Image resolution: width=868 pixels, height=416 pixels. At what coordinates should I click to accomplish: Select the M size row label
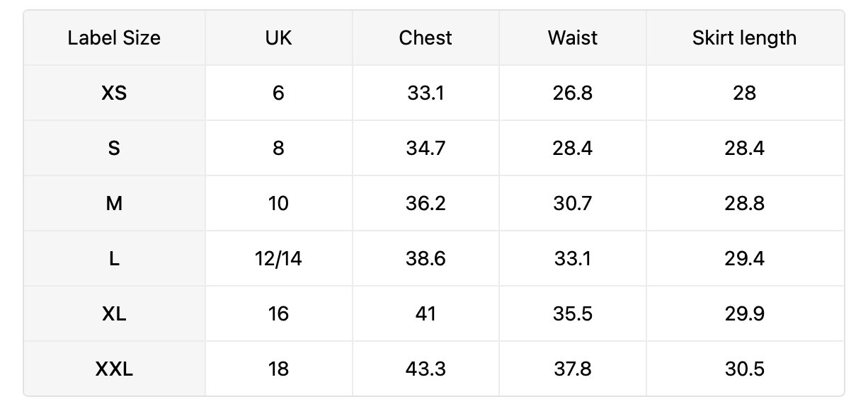114,203
